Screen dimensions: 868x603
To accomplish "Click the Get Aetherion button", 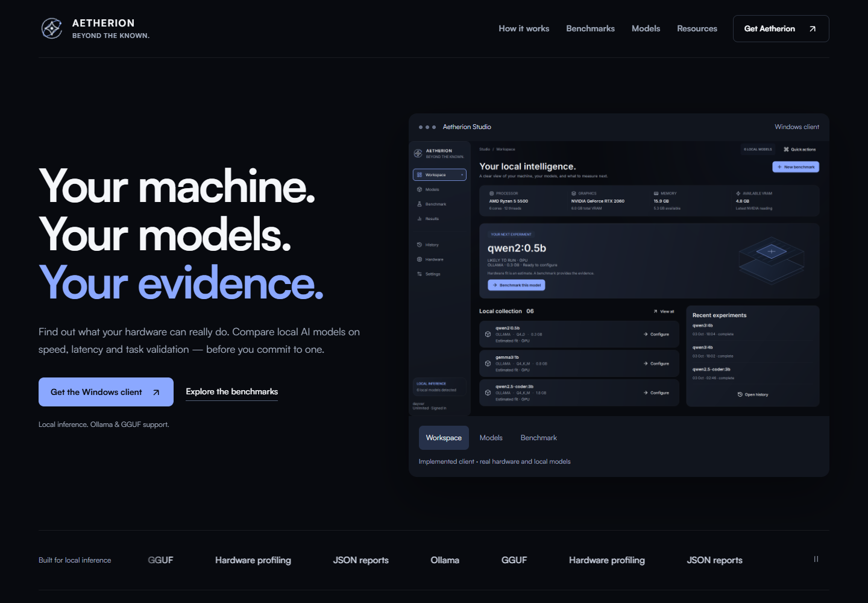I will tap(781, 28).
